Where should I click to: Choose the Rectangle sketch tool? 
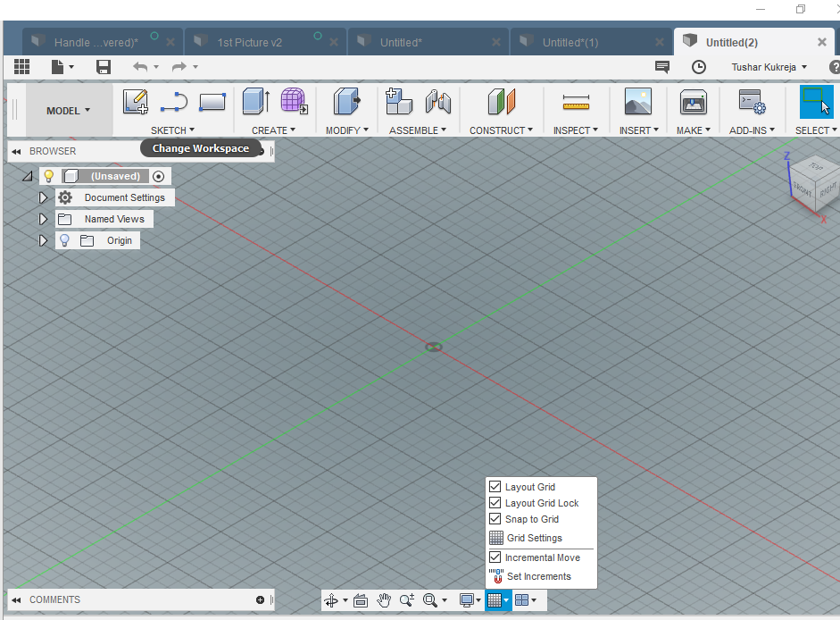(212, 102)
